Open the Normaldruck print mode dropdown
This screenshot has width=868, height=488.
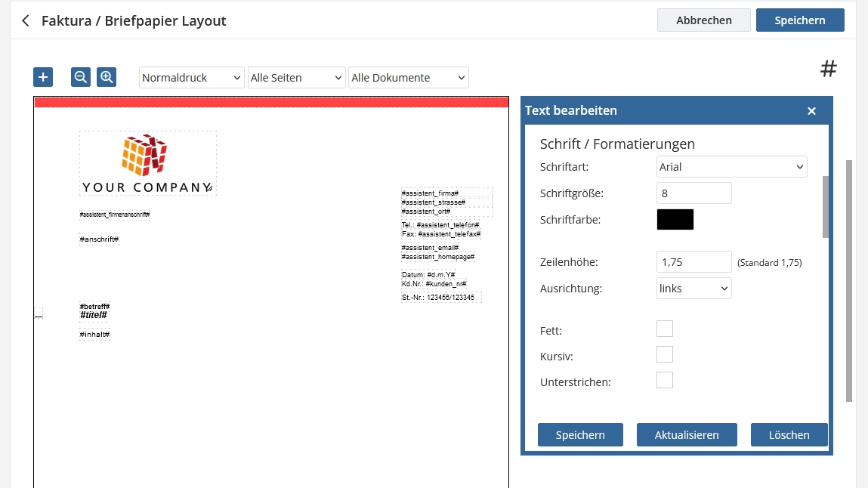(x=191, y=78)
